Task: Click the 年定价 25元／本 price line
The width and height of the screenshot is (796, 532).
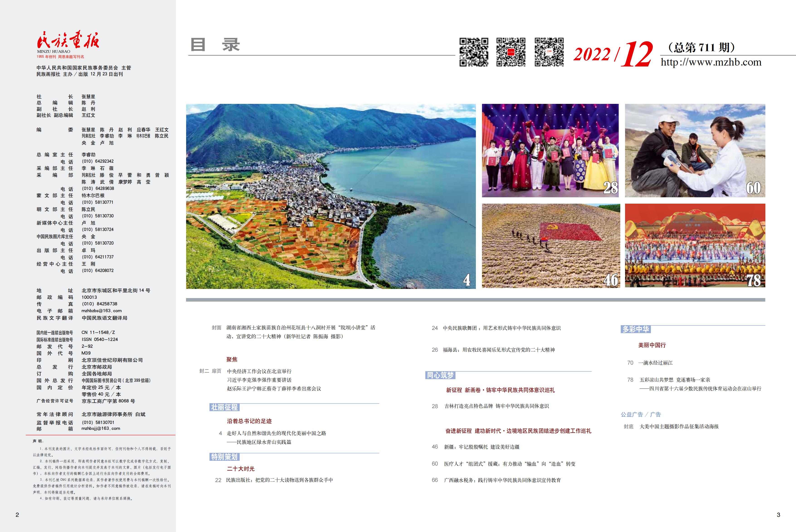Action: (101, 388)
